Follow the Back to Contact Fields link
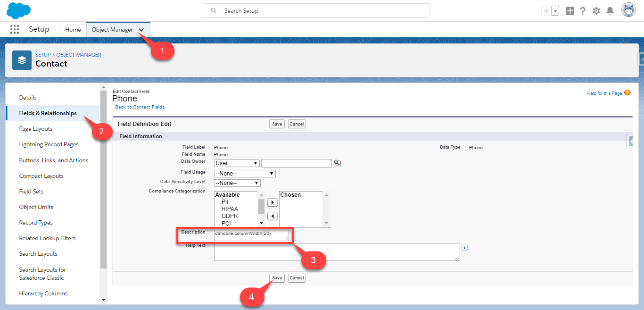The width and height of the screenshot is (644, 310). 140,107
